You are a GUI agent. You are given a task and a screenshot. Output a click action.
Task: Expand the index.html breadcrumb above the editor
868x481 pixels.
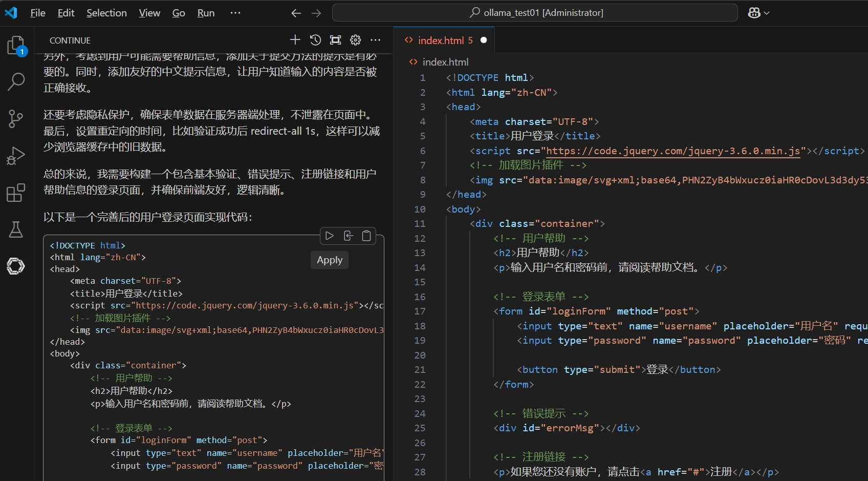[x=445, y=61]
